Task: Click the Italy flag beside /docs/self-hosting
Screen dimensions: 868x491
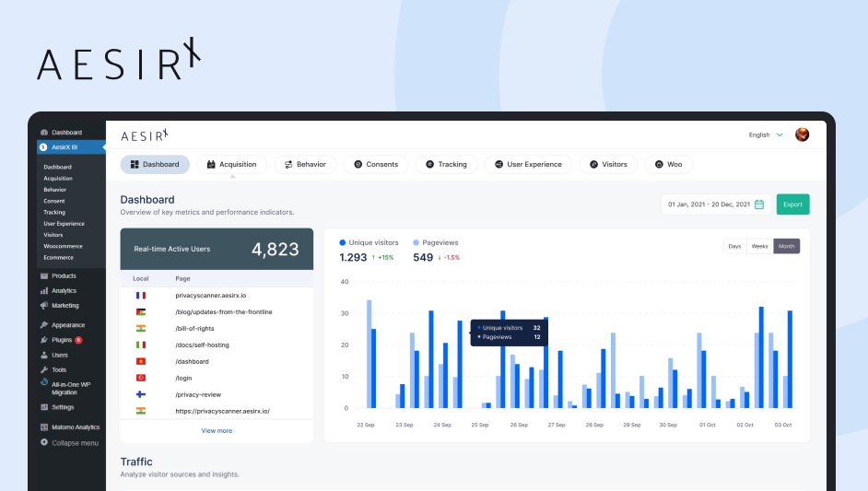Action: pyautogui.click(x=141, y=345)
